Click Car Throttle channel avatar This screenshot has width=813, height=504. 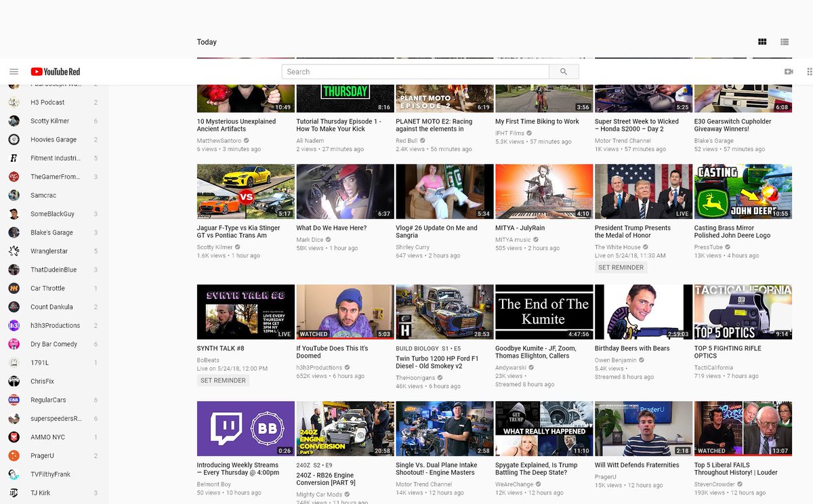coord(14,289)
